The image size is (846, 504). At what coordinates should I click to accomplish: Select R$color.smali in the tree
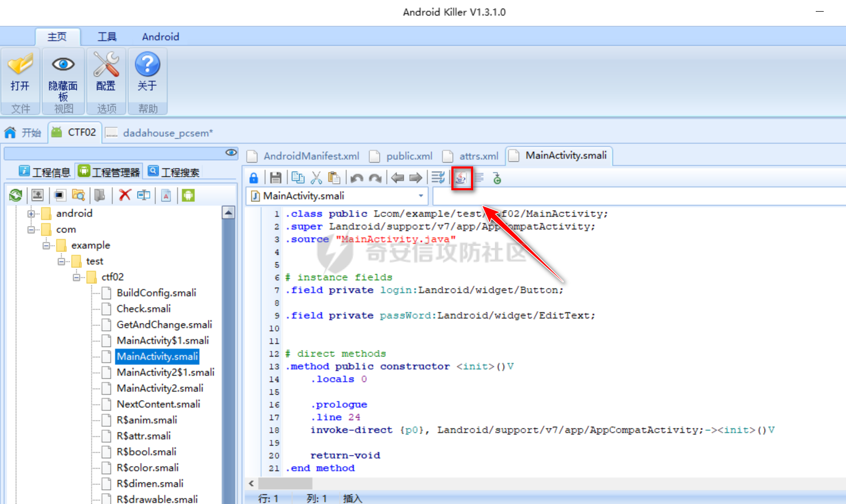click(147, 467)
